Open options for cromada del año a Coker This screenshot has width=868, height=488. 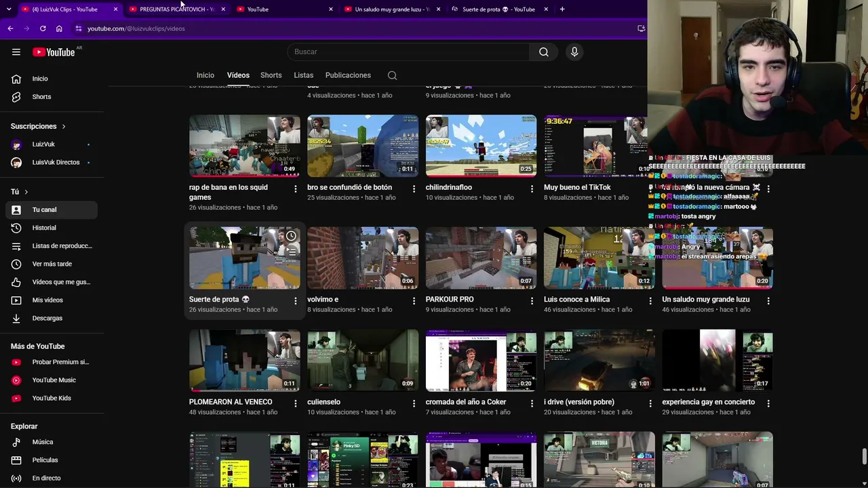pyautogui.click(x=532, y=403)
